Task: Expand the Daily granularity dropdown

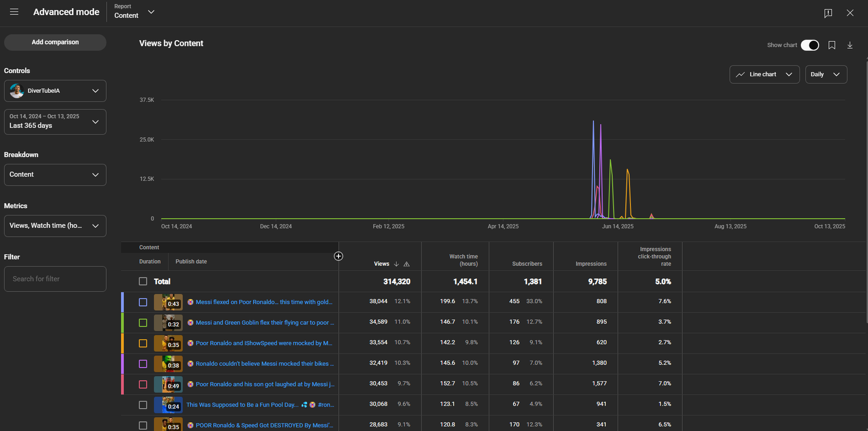Action: pos(825,74)
